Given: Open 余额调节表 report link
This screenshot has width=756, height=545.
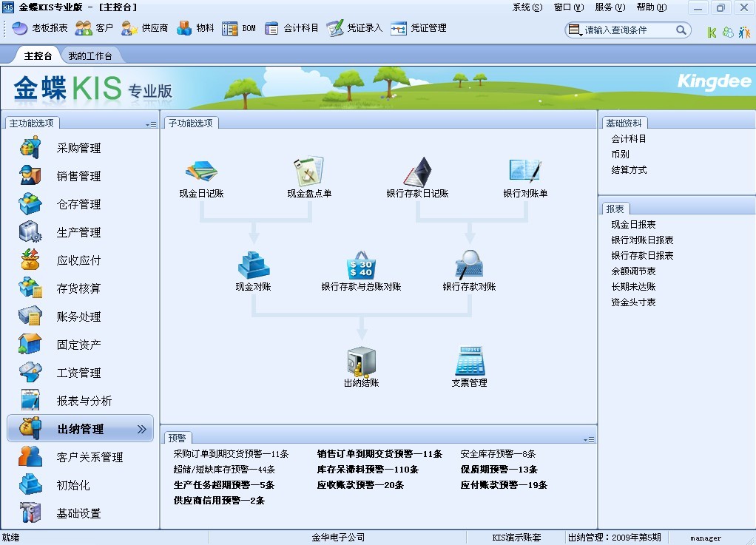Looking at the screenshot, I should [633, 271].
